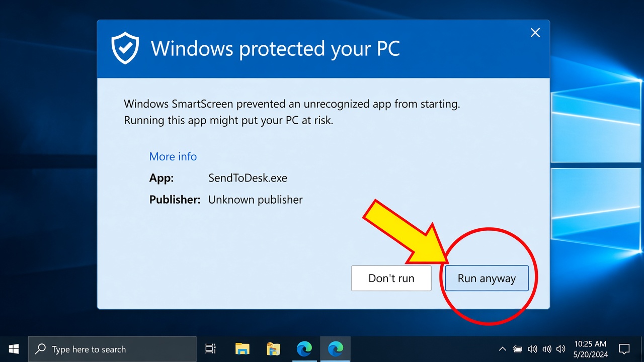Viewport: 644px width, 362px height.
Task: Launch File Explorer from the taskbar
Action: pos(243,349)
